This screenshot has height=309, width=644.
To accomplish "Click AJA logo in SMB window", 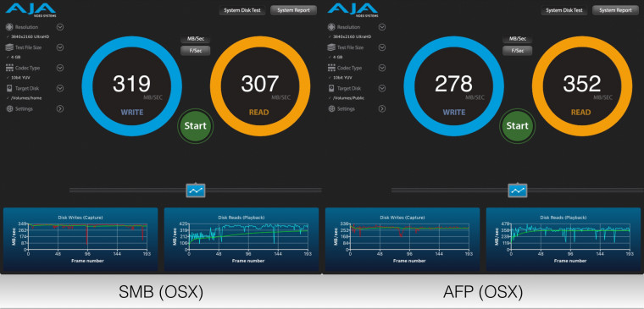I will pos(31,9).
